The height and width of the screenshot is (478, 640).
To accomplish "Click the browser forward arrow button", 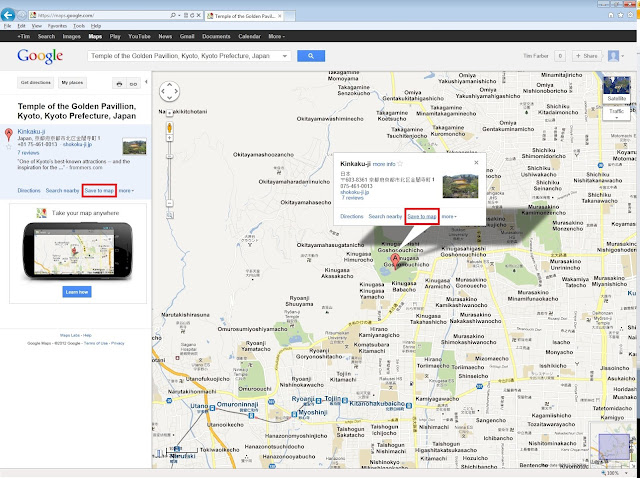I will pos(22,15).
